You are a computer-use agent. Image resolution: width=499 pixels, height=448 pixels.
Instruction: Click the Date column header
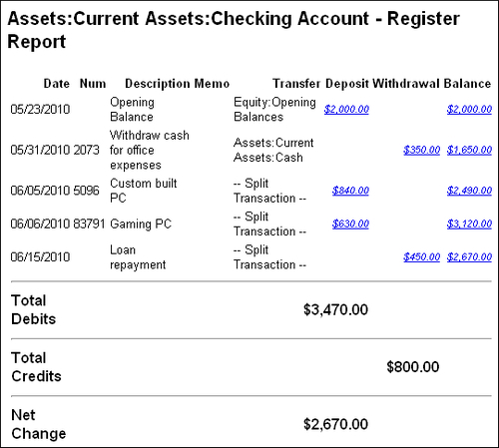[x=57, y=84]
